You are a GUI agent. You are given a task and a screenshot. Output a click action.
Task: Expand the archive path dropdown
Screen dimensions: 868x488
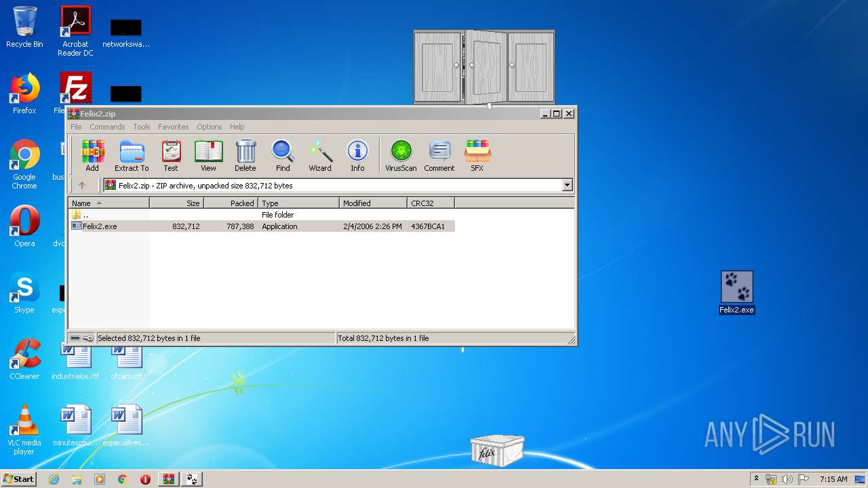[x=567, y=185]
